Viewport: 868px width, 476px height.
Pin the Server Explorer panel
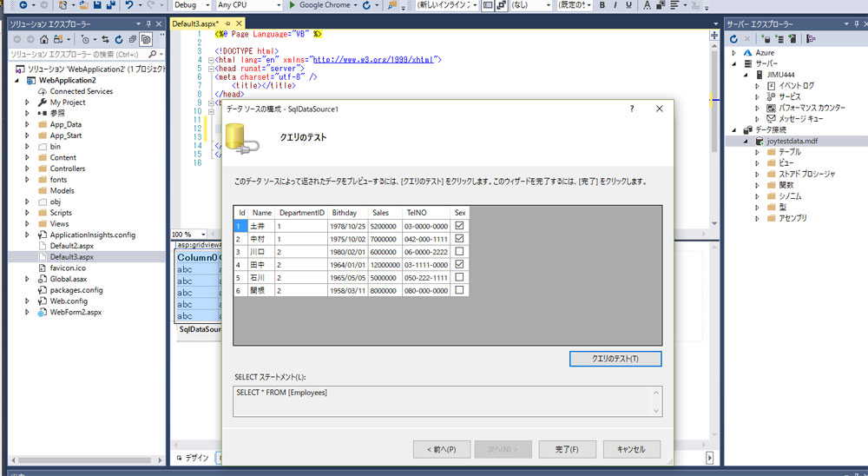tap(858, 23)
